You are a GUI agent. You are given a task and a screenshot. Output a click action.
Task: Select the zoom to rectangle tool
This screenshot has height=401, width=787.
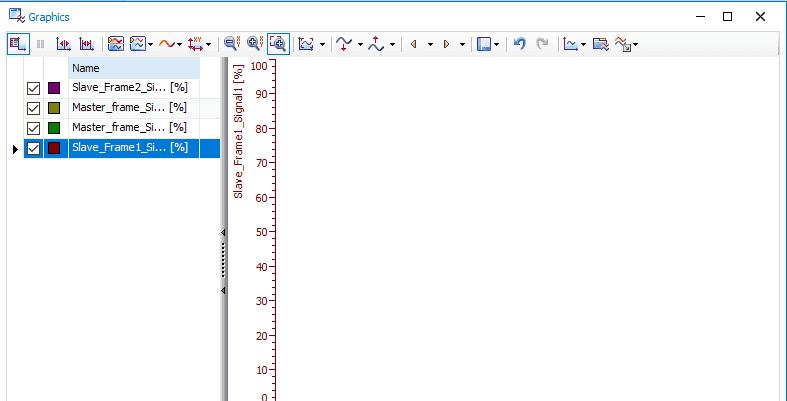tap(278, 44)
